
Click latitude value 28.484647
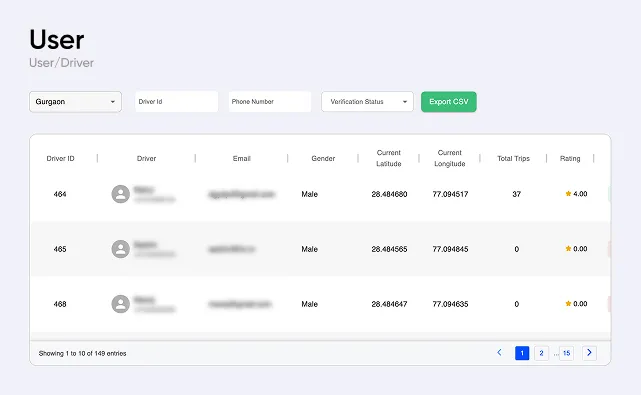(x=389, y=304)
